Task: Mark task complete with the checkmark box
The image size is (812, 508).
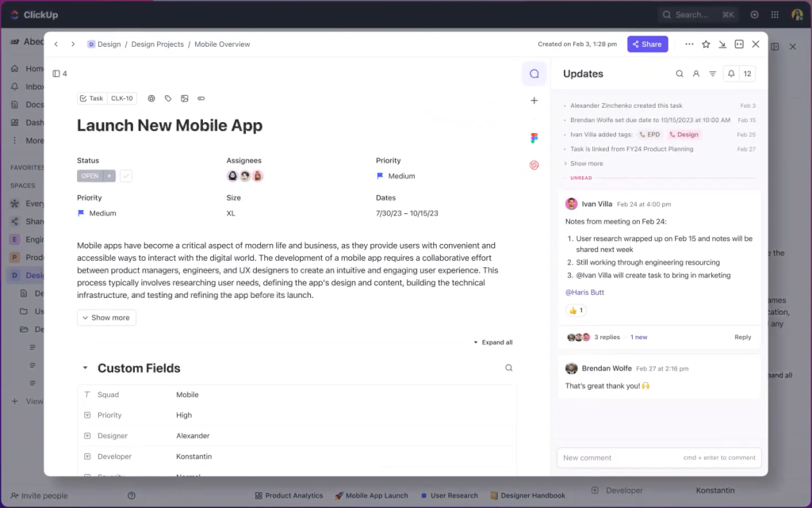Action: [126, 176]
